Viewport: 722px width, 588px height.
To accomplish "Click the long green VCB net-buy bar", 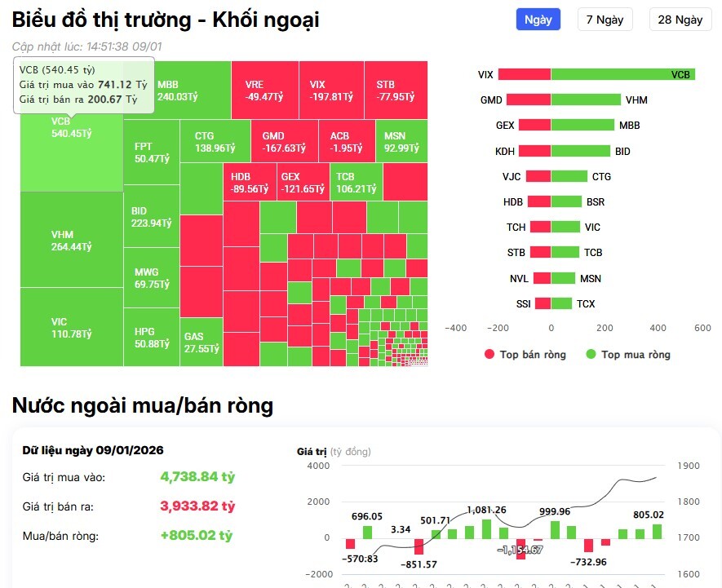I will tap(622, 74).
